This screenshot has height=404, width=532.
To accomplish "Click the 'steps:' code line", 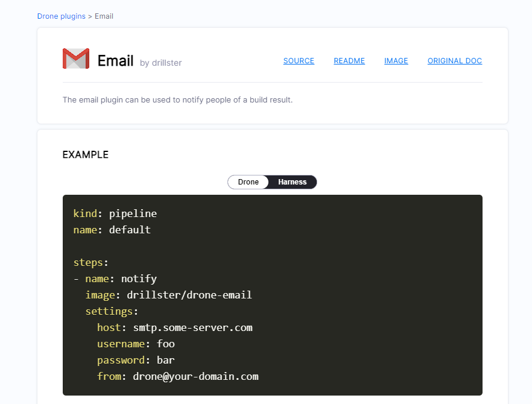I will [91, 262].
